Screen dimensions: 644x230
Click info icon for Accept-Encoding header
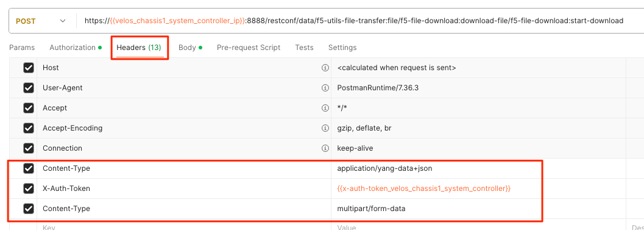pos(325,128)
